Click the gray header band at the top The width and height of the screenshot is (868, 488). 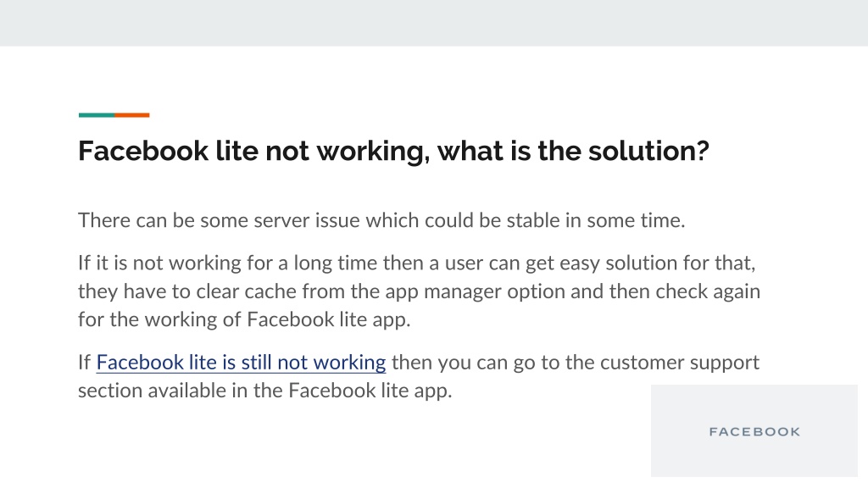(434, 23)
